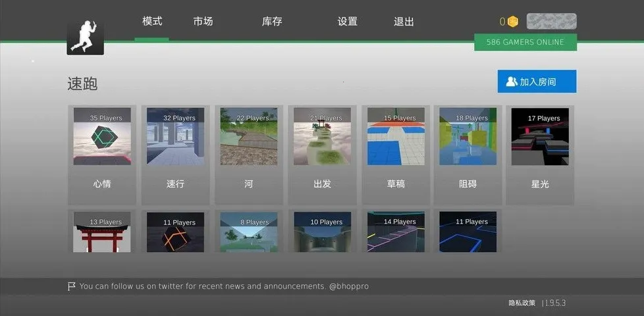The width and height of the screenshot is (644, 316).
Task: Click the 速行 map name label
Action: pyautogui.click(x=175, y=184)
